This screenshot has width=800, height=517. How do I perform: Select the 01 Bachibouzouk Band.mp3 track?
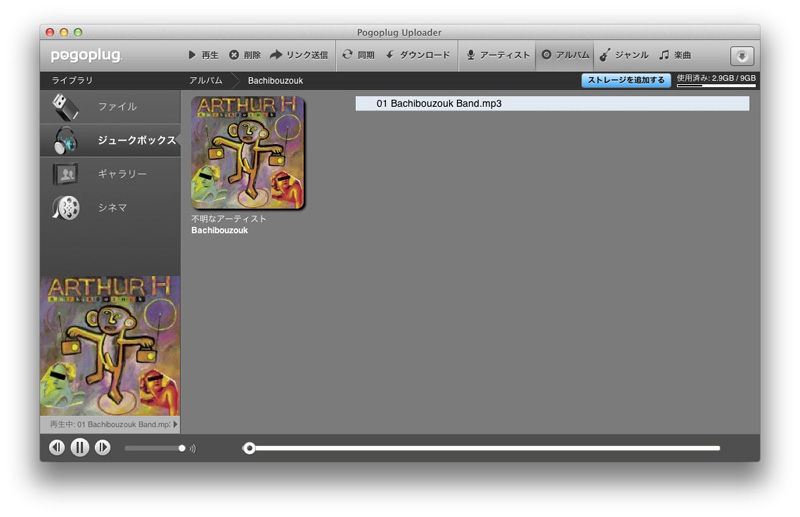[551, 103]
